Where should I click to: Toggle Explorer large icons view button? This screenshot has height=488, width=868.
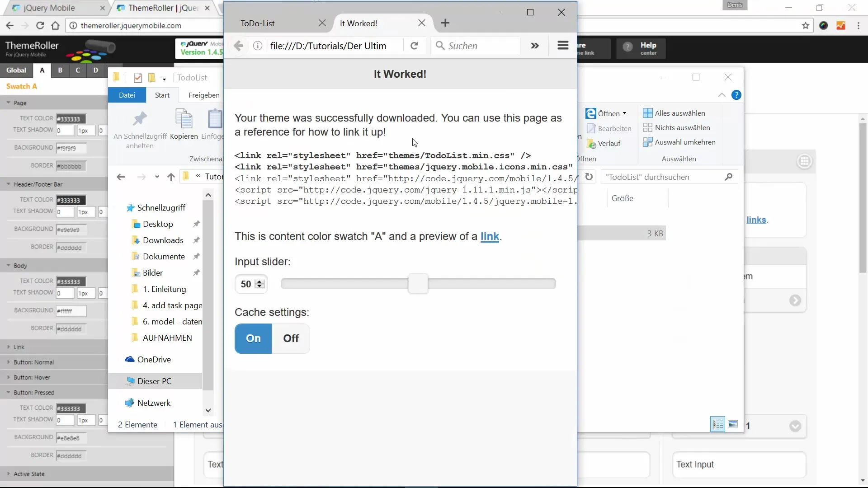click(x=733, y=424)
